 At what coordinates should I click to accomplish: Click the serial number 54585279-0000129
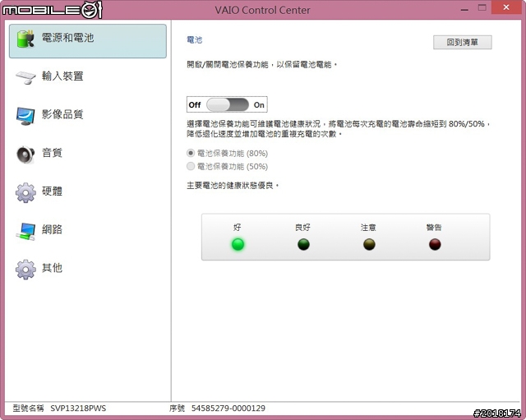click(x=228, y=408)
